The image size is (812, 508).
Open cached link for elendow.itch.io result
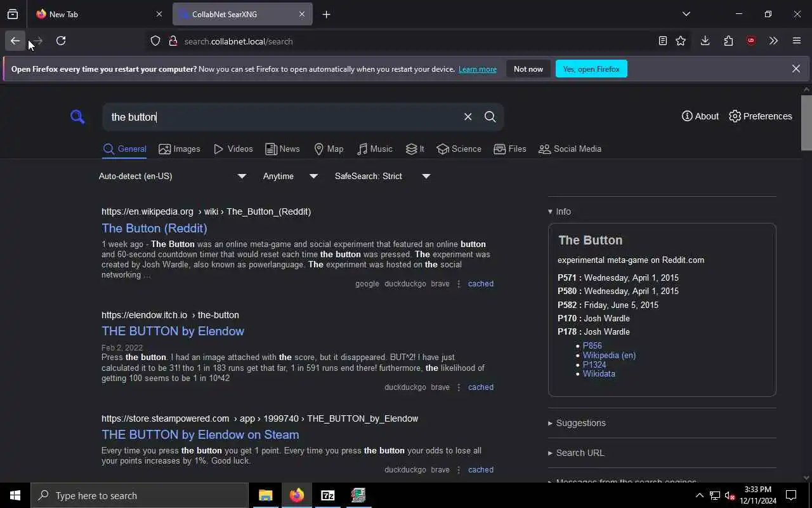click(480, 387)
